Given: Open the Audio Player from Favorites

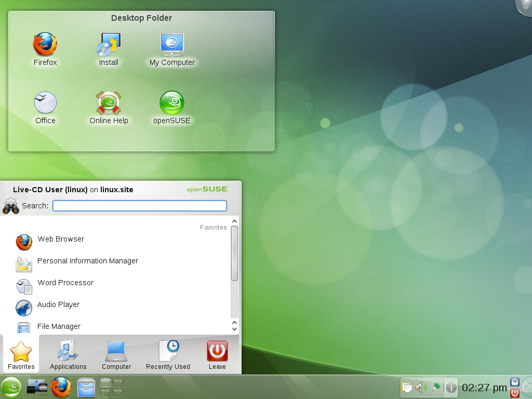Looking at the screenshot, I should [x=58, y=304].
